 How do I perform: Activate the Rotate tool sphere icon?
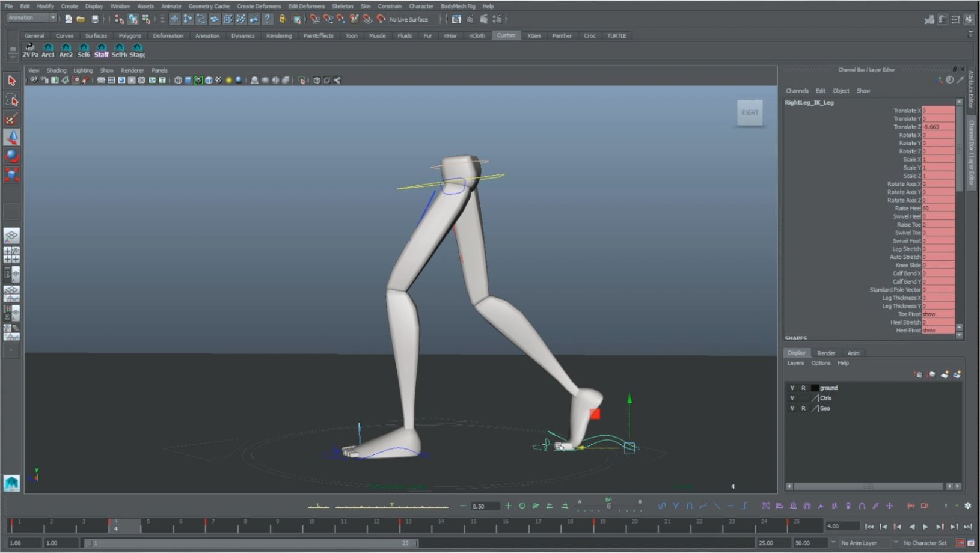11,156
